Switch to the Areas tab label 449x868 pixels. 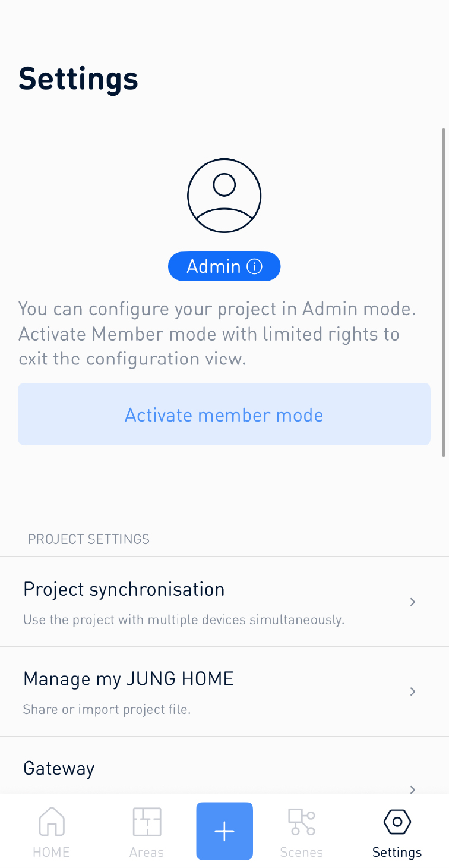[x=147, y=852]
